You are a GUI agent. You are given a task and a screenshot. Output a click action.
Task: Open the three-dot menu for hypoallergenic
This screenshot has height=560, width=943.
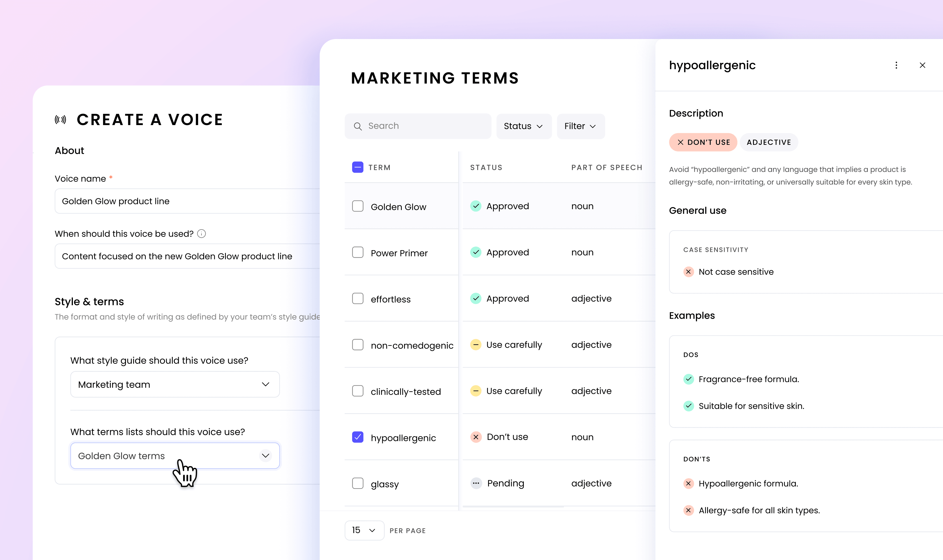pos(896,65)
